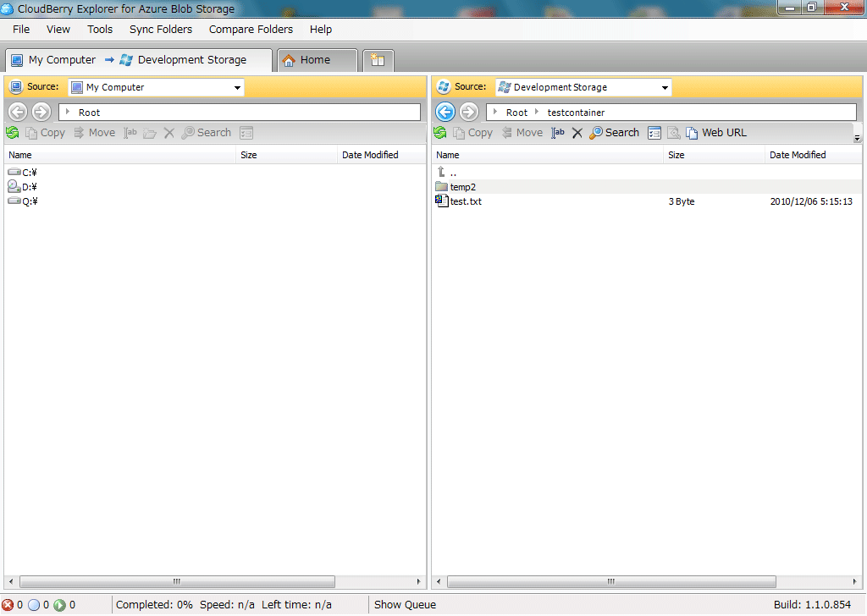Open the Sync Folders menu
This screenshot has width=867, height=616.
[x=161, y=30]
